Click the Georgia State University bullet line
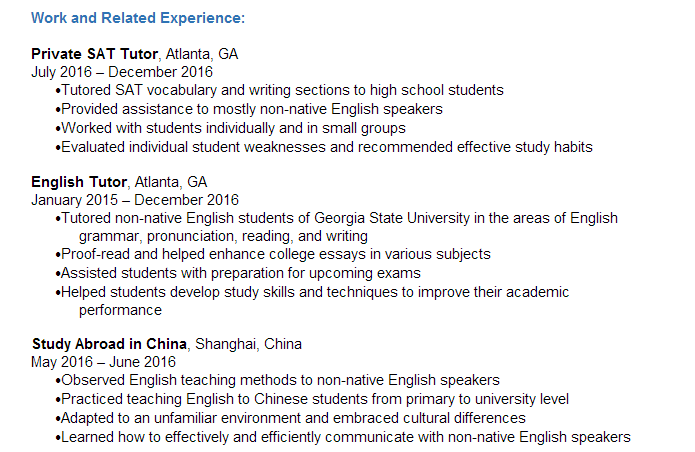Screen dimensions: 695x452 point(339,218)
